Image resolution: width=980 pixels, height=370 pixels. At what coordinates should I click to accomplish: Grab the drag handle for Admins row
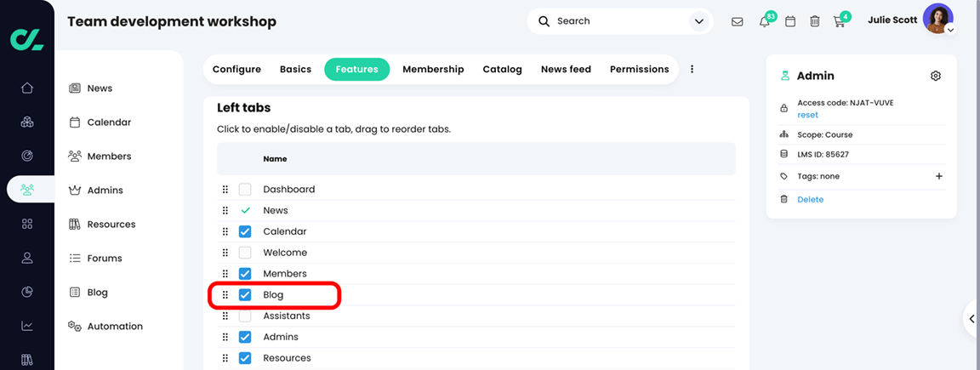click(x=225, y=337)
